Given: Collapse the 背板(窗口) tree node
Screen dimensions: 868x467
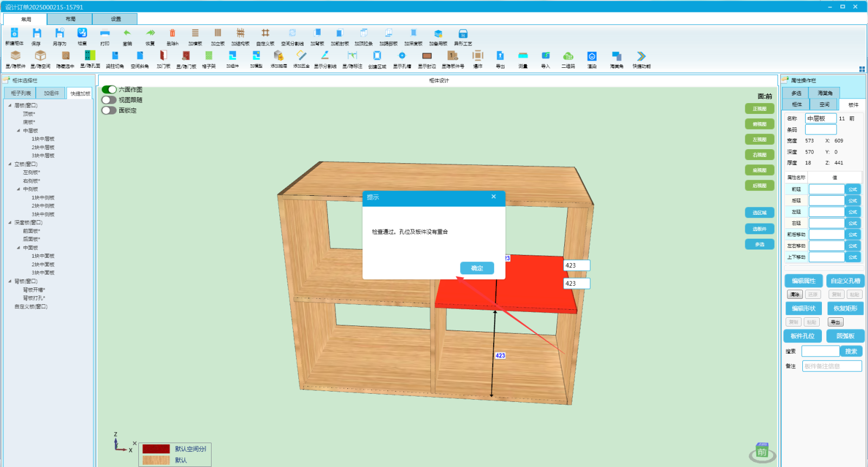Looking at the screenshot, I should pos(10,281).
